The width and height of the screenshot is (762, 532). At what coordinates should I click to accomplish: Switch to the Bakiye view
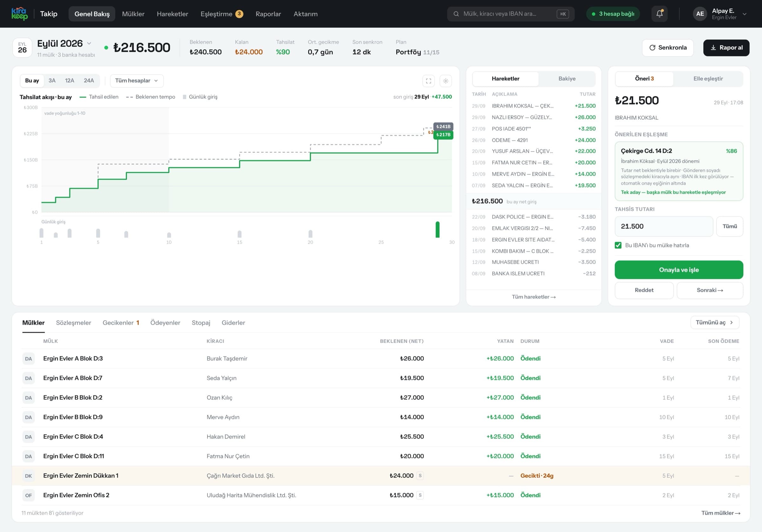tap(567, 79)
